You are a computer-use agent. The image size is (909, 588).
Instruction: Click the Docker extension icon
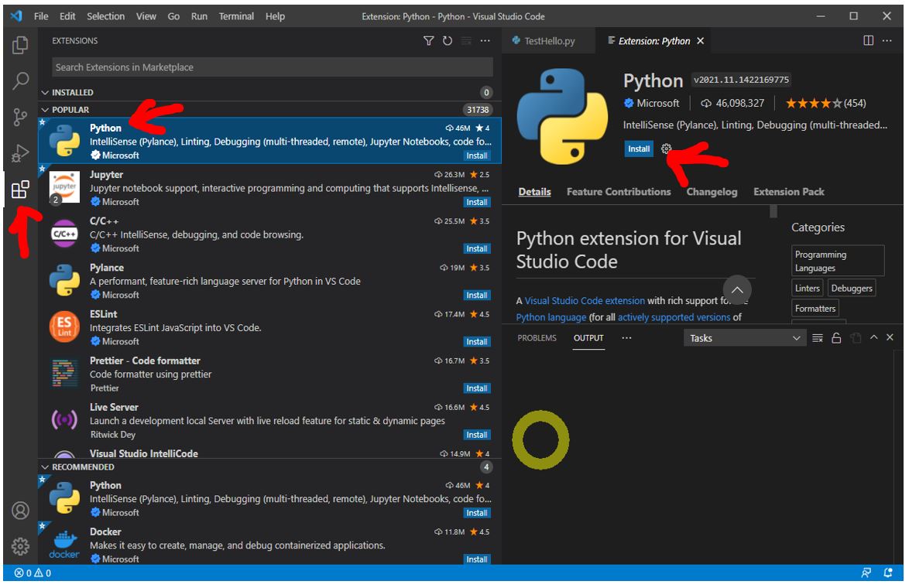(64, 545)
